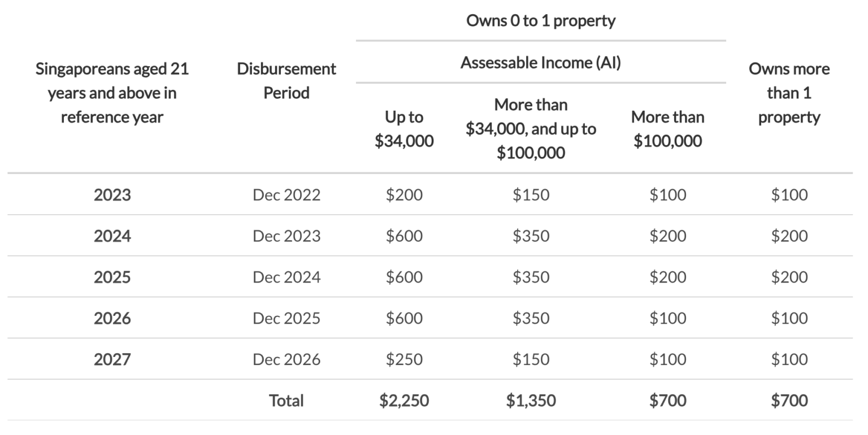Click the $150 payout in the 2023 row
Screen dimensions: 868x435
point(531,195)
